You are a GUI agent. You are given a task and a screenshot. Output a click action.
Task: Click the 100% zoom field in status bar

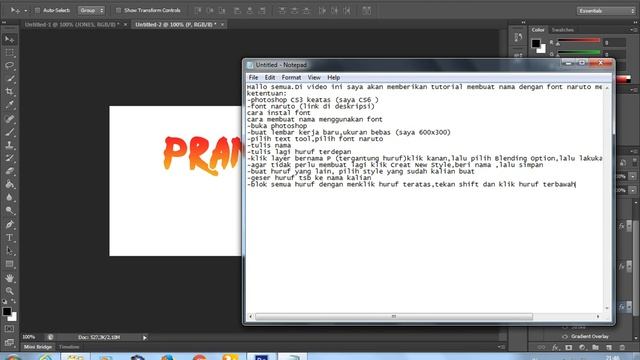(29, 337)
